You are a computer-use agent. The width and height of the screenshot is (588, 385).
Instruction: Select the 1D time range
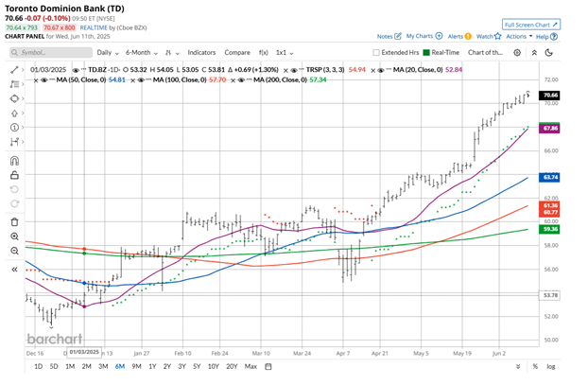click(x=38, y=367)
